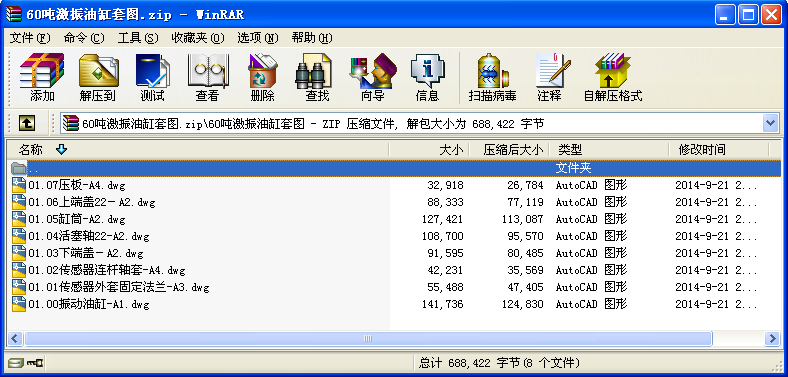Open the 工具(S) menu

[138, 38]
